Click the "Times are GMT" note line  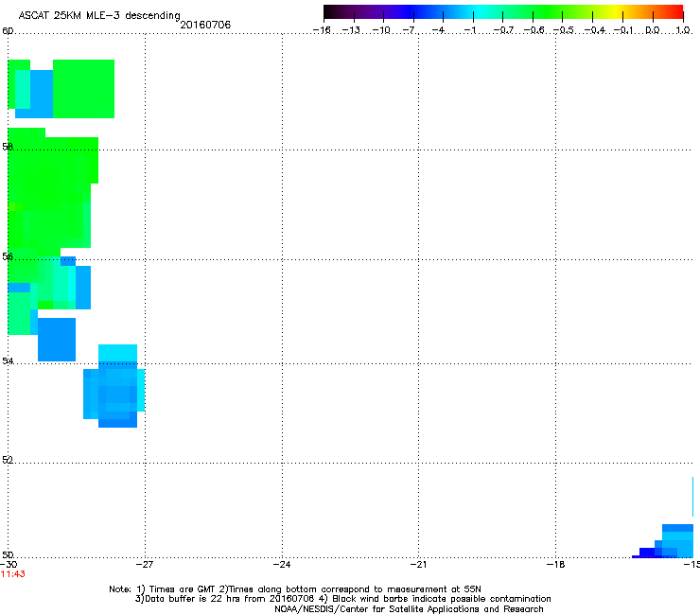pos(295,589)
